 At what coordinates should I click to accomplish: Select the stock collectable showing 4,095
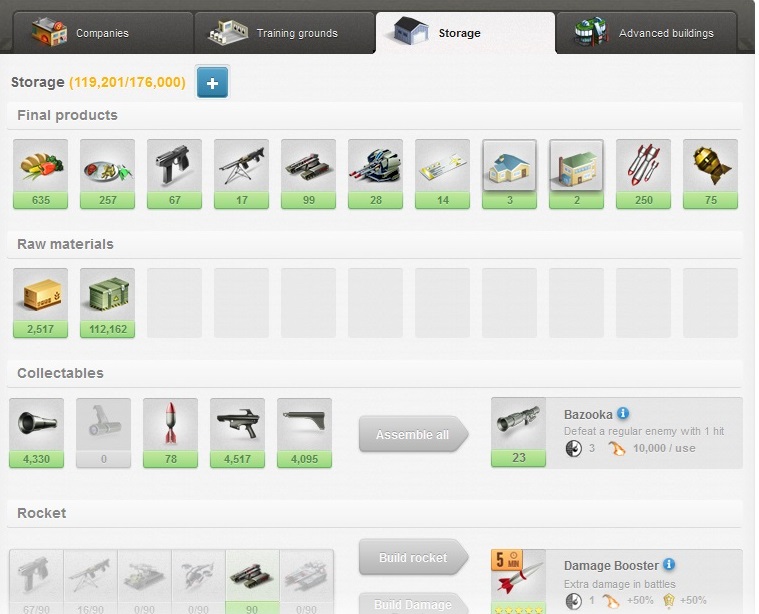[x=304, y=433]
